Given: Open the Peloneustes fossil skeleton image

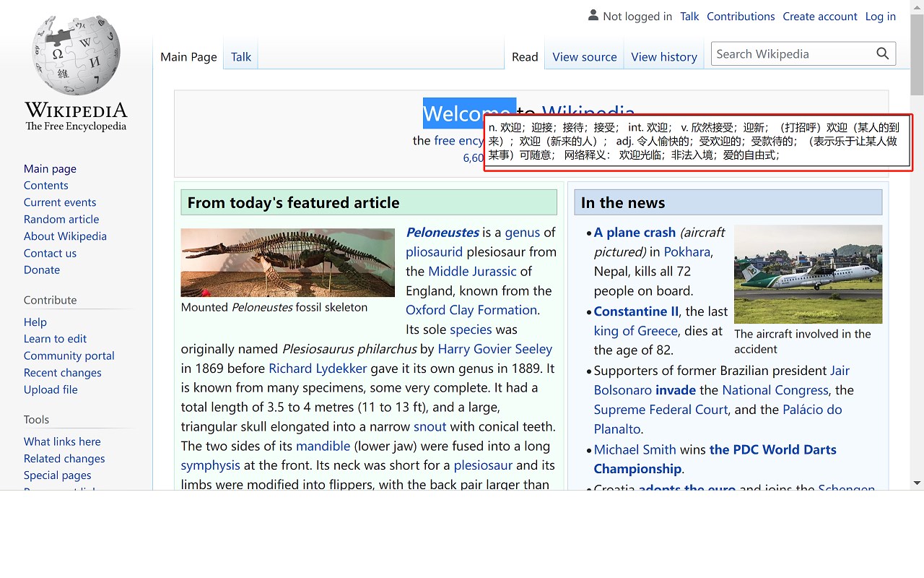Looking at the screenshot, I should click(x=288, y=262).
